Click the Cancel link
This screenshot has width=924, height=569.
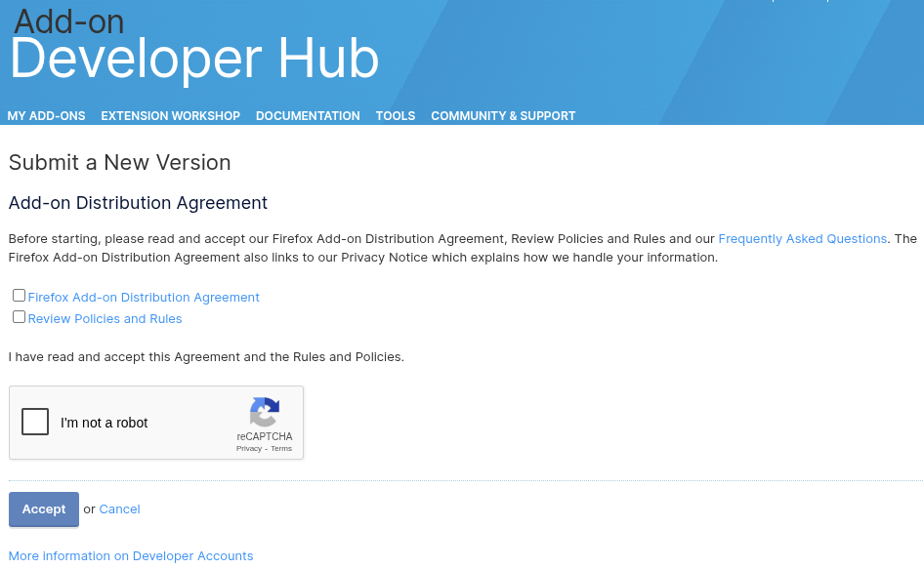[119, 508]
